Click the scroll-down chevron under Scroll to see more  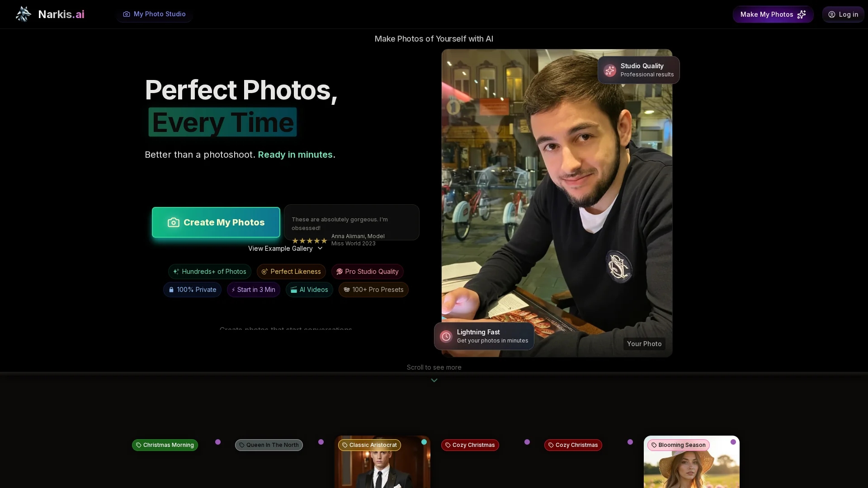click(434, 380)
